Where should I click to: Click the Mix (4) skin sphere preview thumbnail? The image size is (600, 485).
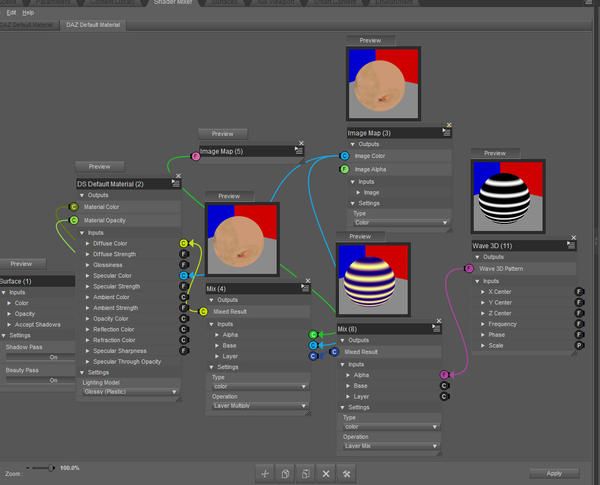point(242,239)
